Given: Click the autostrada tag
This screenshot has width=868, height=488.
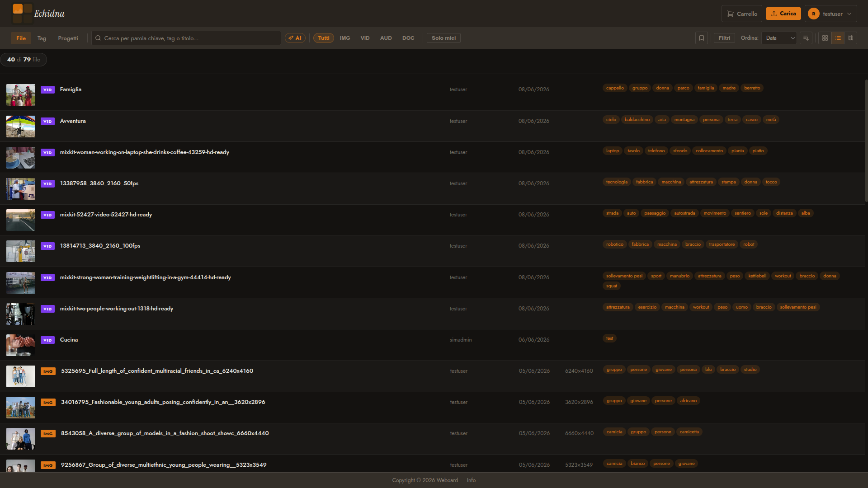Looking at the screenshot, I should point(684,213).
